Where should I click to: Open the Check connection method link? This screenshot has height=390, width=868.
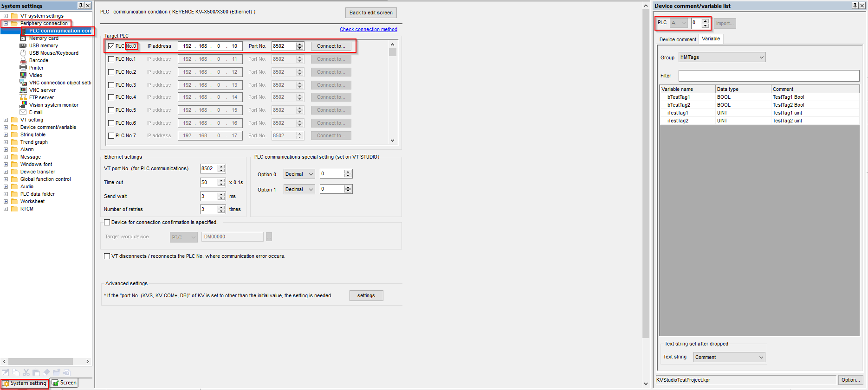(x=369, y=29)
